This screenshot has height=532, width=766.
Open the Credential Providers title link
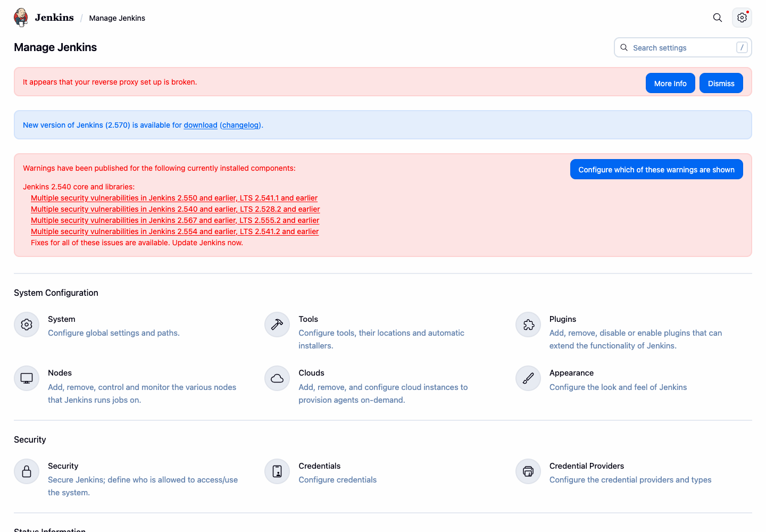[587, 466]
